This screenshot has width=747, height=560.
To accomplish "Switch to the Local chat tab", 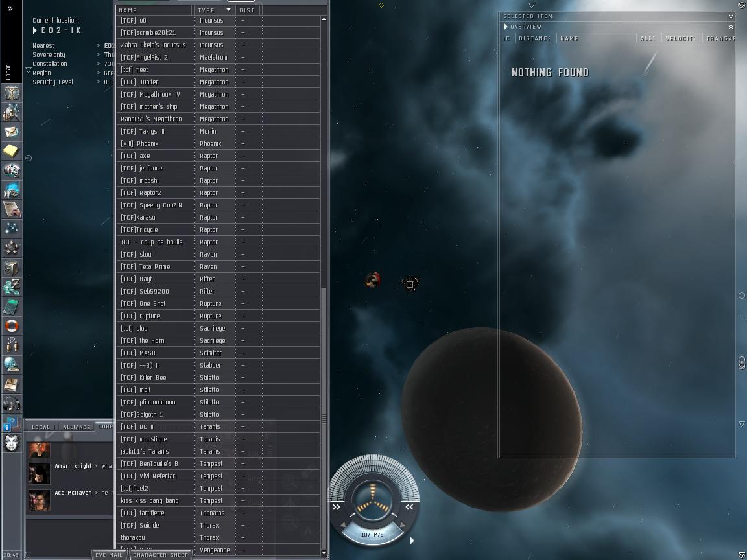I will (43, 427).
